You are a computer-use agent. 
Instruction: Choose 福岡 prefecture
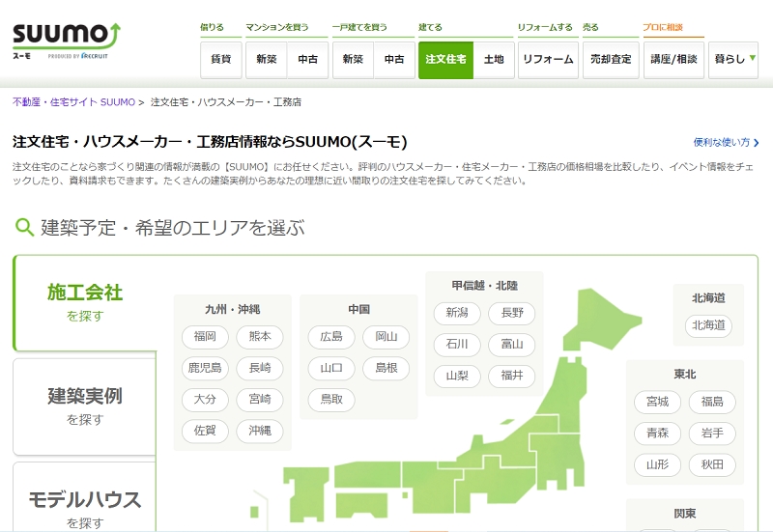(x=205, y=336)
